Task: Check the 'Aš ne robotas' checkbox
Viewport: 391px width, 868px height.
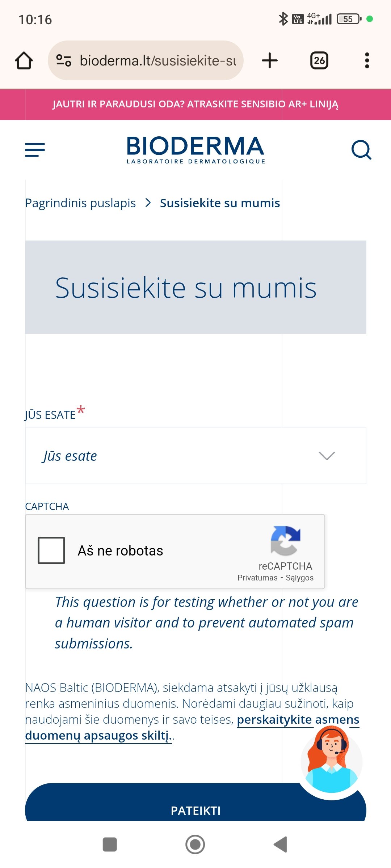Action: (x=51, y=550)
